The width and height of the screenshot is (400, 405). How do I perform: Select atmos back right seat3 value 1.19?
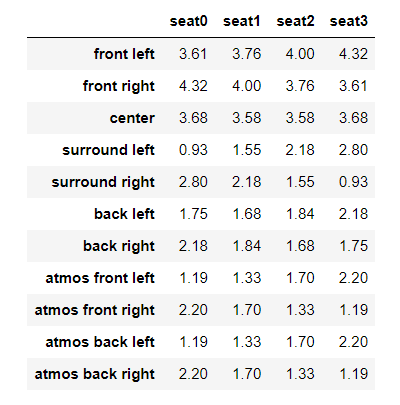pyautogui.click(x=354, y=374)
